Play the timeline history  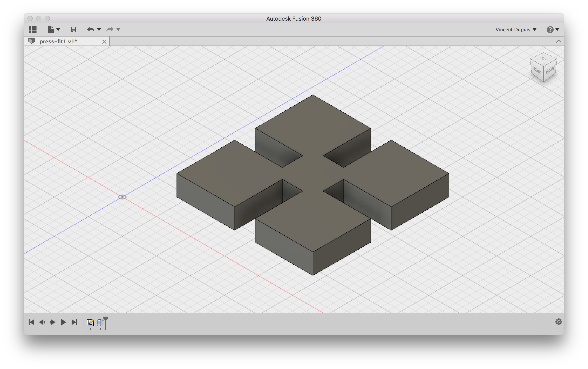(63, 322)
